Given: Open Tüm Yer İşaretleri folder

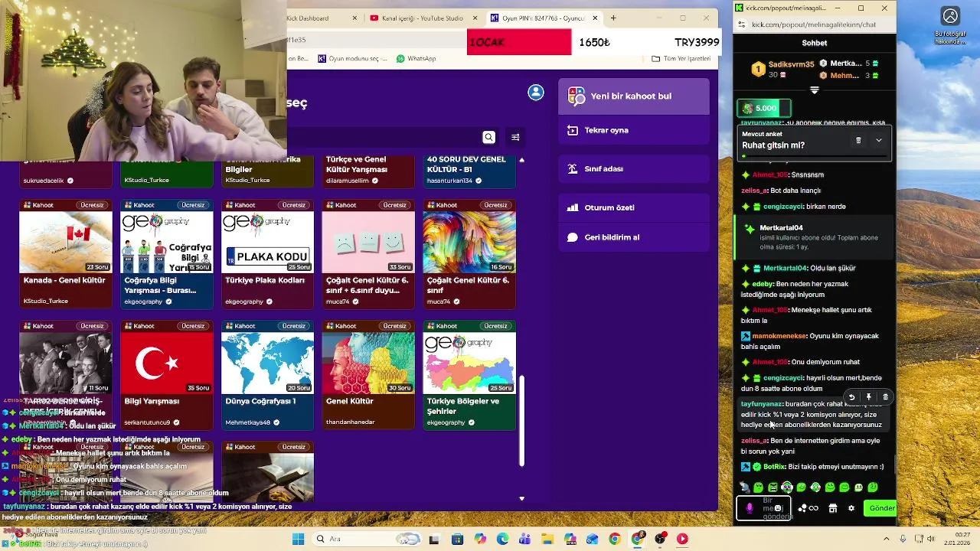Looking at the screenshot, I should 681,58.
